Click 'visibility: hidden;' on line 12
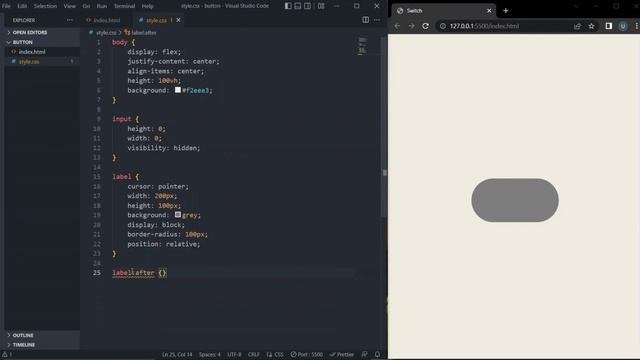The width and height of the screenshot is (640, 360). (x=164, y=148)
